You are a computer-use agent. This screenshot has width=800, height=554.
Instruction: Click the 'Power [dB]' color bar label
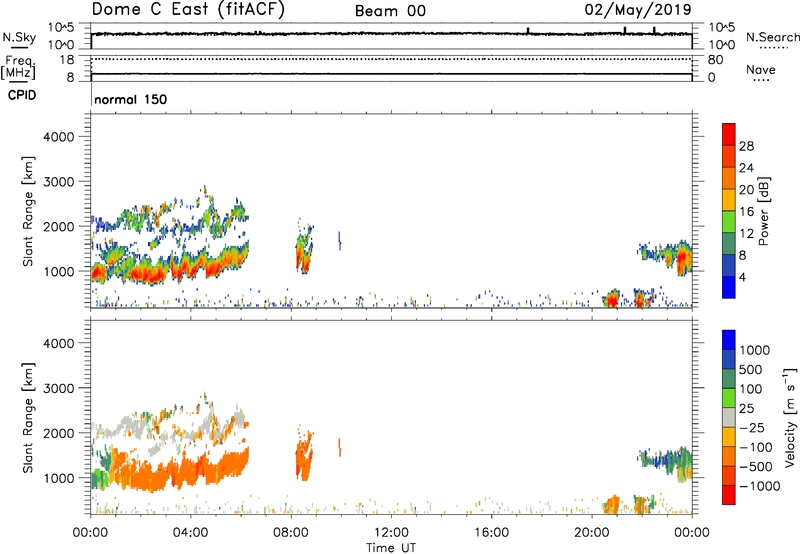coord(764,211)
